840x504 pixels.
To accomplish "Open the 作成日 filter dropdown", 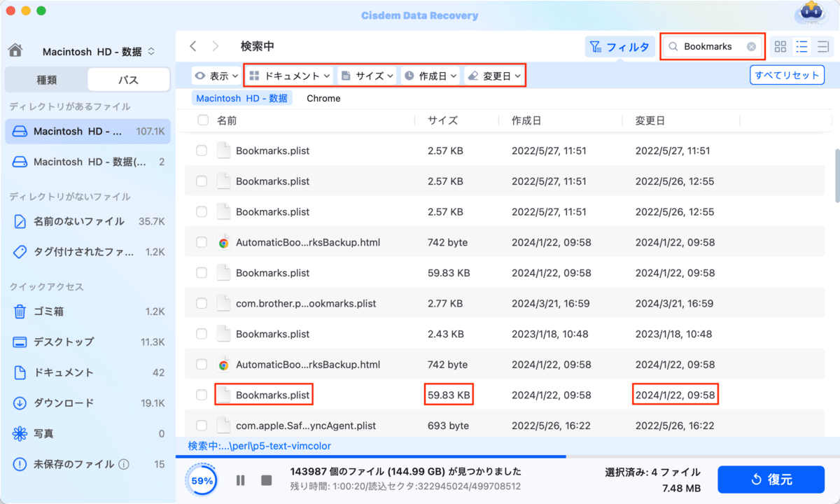I will point(430,76).
